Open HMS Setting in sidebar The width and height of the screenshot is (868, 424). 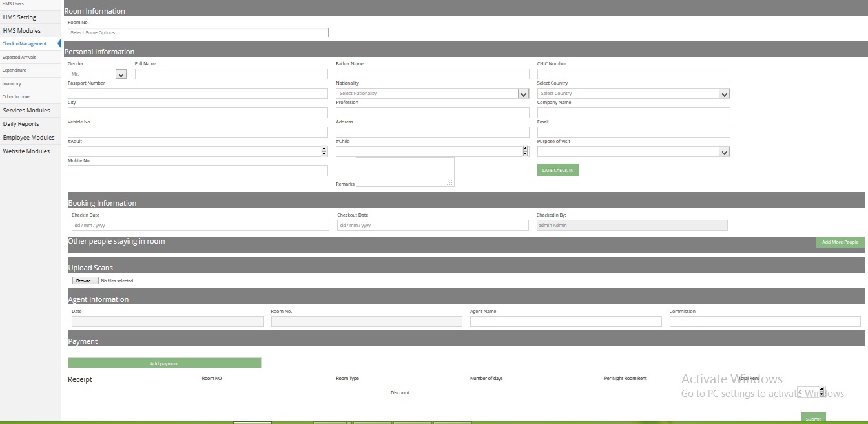[19, 17]
